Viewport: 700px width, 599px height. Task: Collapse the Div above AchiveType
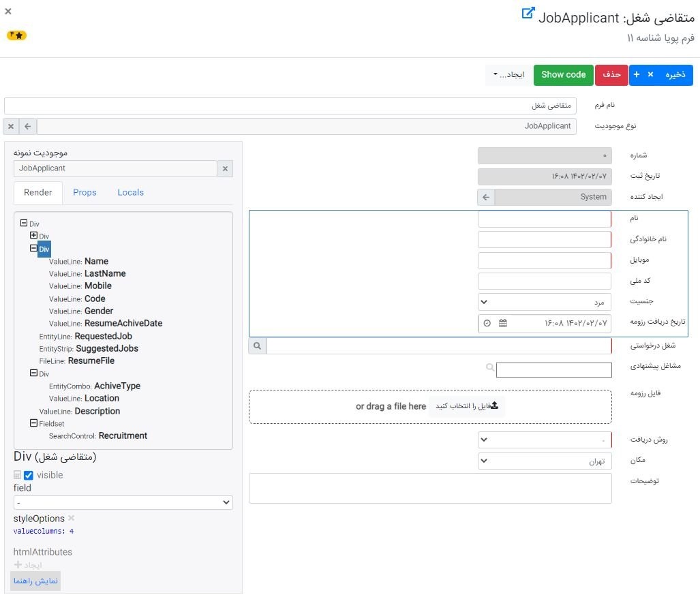point(33,373)
